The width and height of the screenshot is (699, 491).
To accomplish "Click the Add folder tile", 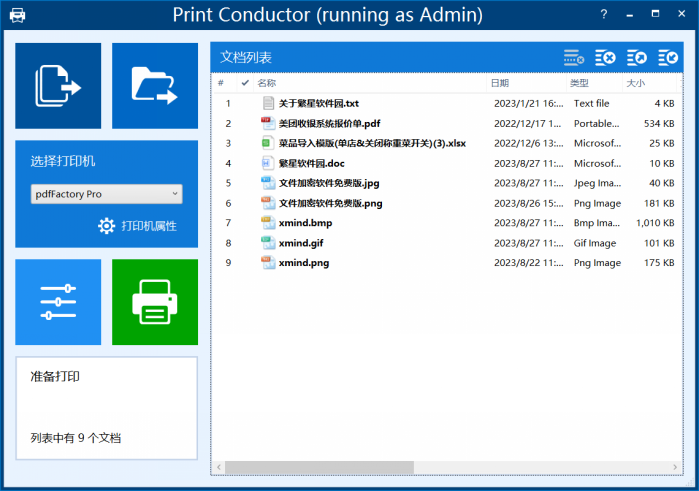I will [155, 86].
